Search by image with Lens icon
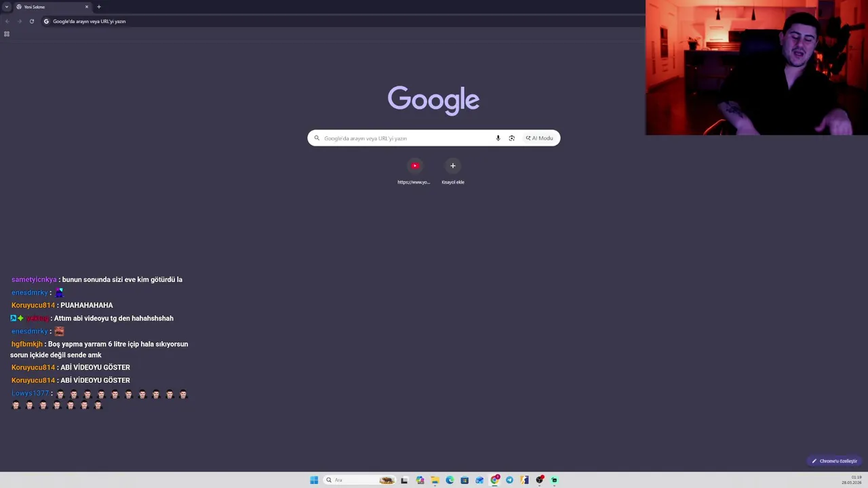The width and height of the screenshot is (868, 488). (x=512, y=138)
